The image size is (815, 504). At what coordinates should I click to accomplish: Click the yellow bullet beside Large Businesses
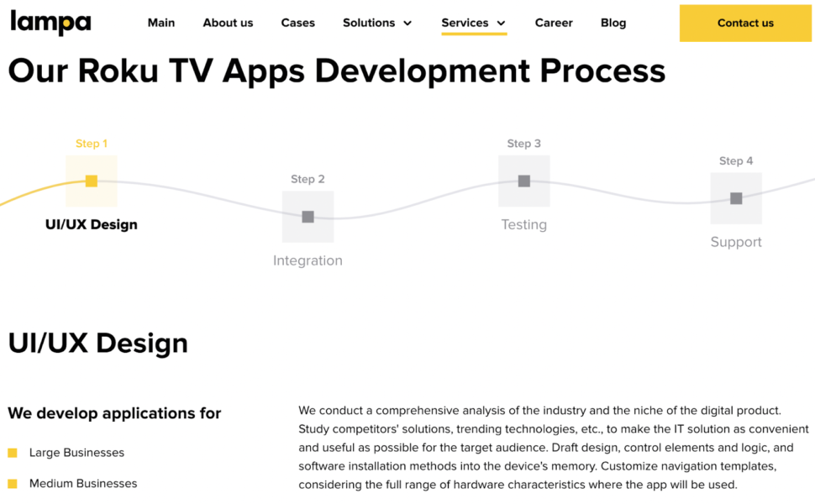pyautogui.click(x=12, y=452)
